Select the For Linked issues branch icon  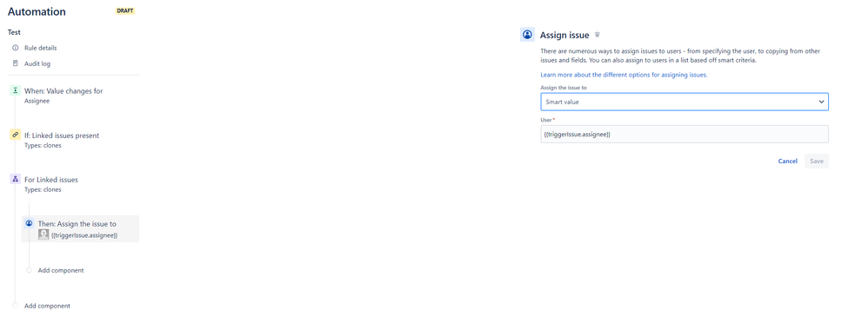point(16,179)
